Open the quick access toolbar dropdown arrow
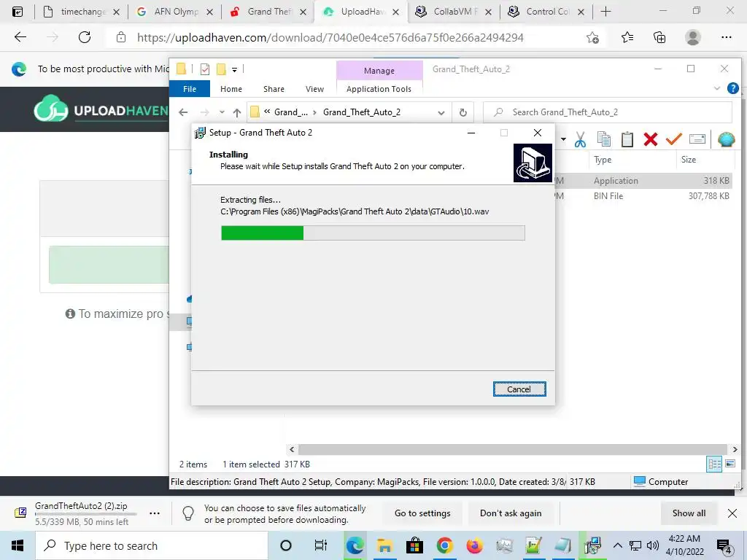747x560 pixels. [234, 69]
